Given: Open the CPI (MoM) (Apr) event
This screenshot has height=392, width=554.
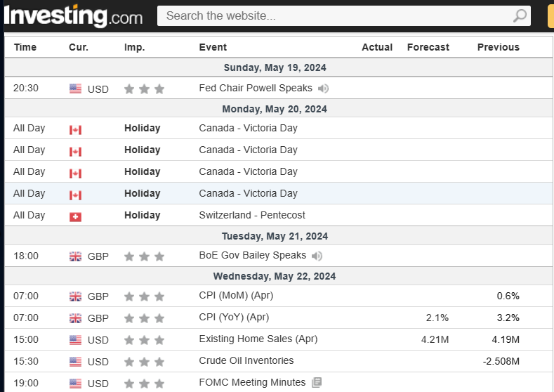Looking at the screenshot, I should [x=236, y=296].
